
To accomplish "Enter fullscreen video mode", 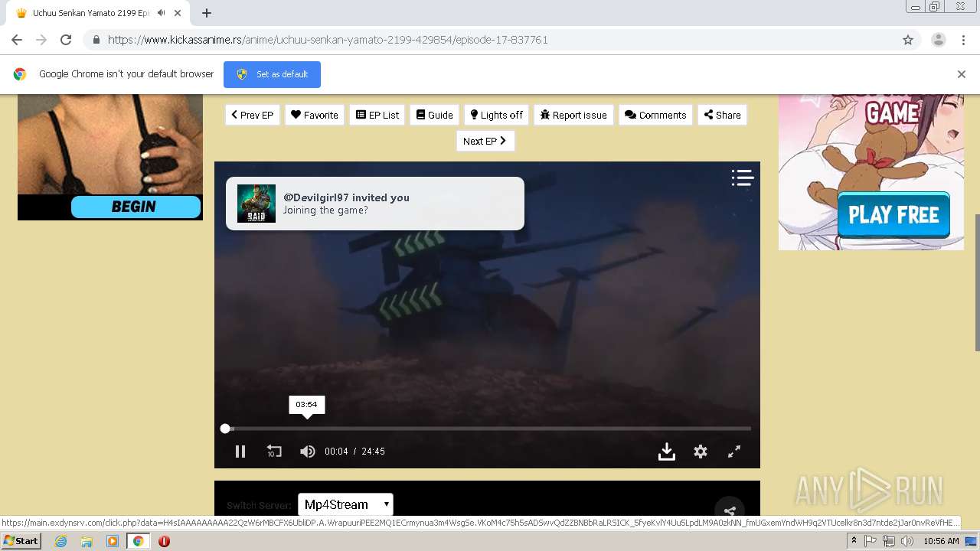I will click(x=734, y=452).
